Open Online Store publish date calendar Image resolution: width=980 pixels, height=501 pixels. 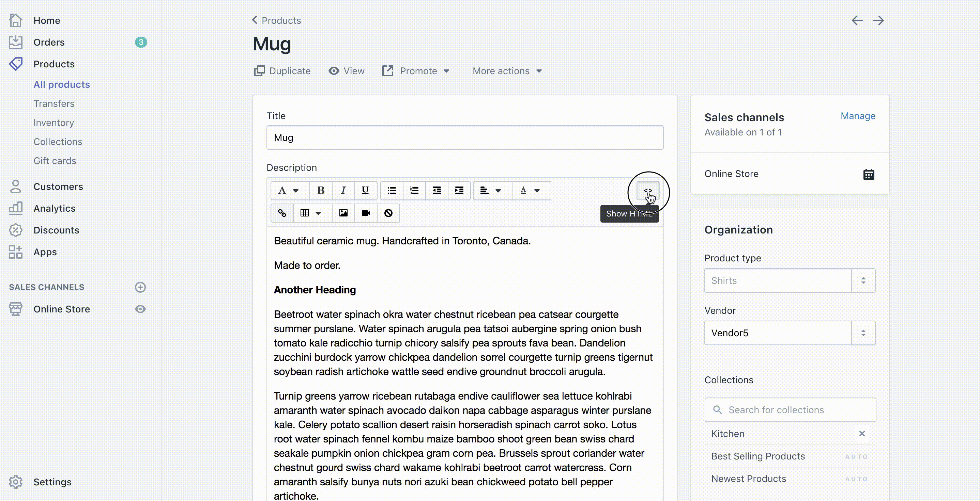(869, 174)
